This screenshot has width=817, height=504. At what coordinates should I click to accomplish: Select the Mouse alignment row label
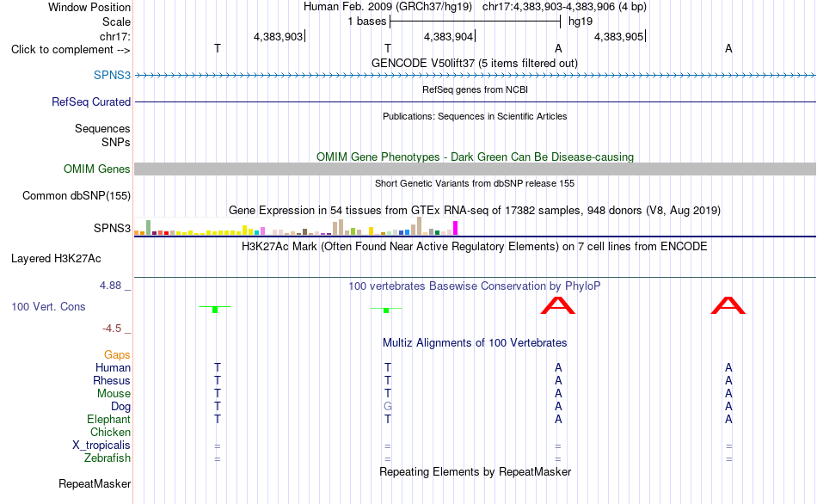coord(114,394)
